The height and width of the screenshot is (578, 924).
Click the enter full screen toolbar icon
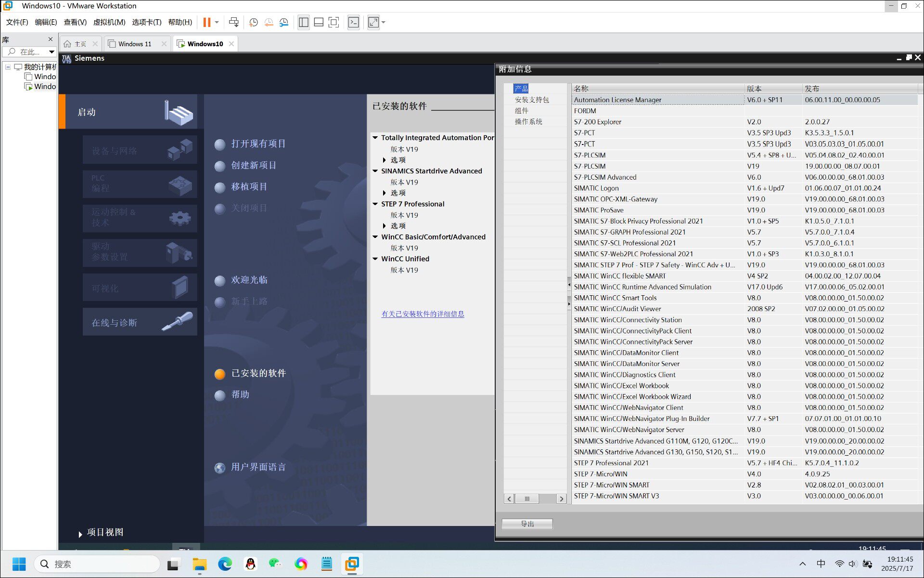334,22
